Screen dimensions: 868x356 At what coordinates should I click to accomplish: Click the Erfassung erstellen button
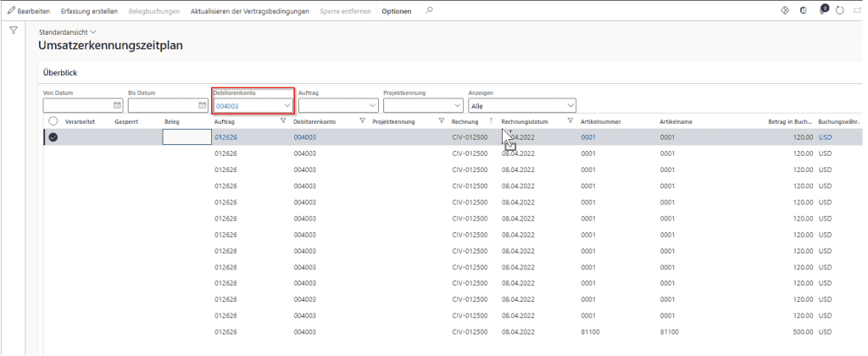[x=89, y=10]
